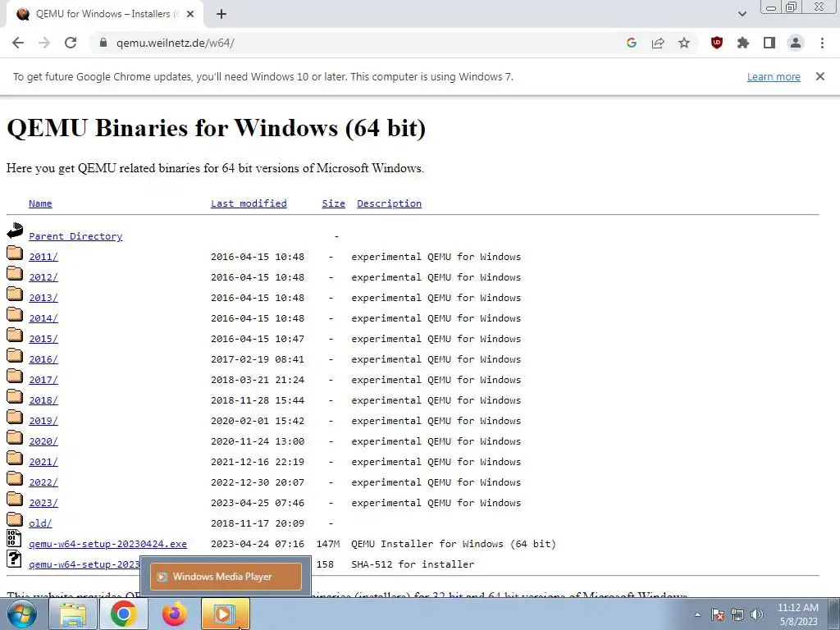The width and height of the screenshot is (840, 630).
Task: Open the Learn more link
Action: pyautogui.click(x=774, y=76)
